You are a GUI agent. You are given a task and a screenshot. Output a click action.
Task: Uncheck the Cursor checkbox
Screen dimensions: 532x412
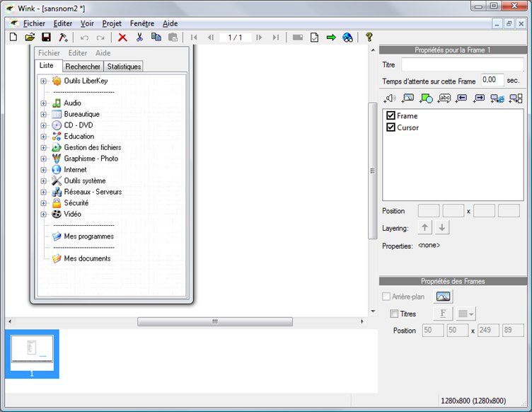tap(391, 127)
